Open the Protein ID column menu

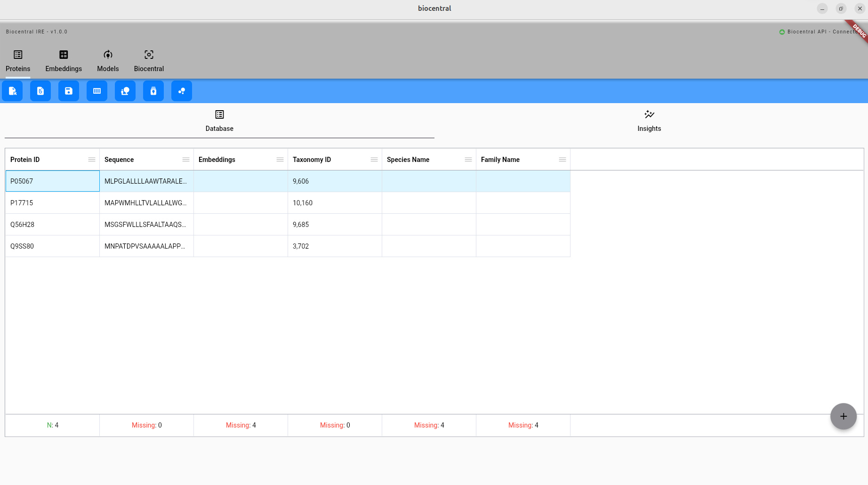pyautogui.click(x=92, y=160)
